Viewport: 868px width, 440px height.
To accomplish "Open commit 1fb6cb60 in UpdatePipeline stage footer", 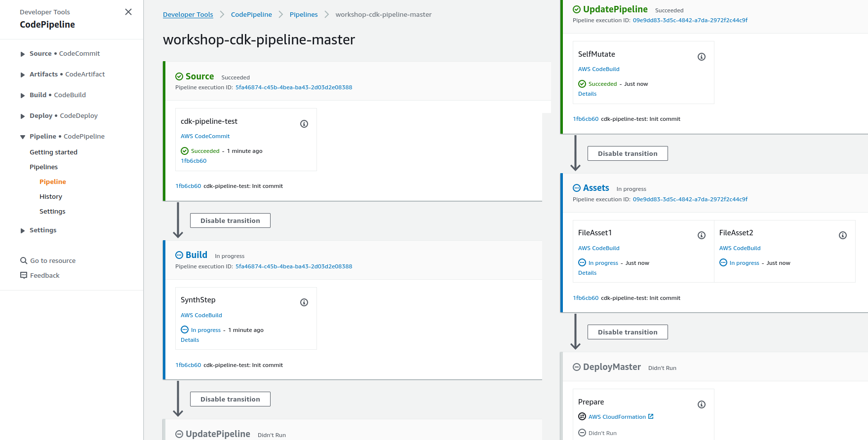I will (x=586, y=119).
